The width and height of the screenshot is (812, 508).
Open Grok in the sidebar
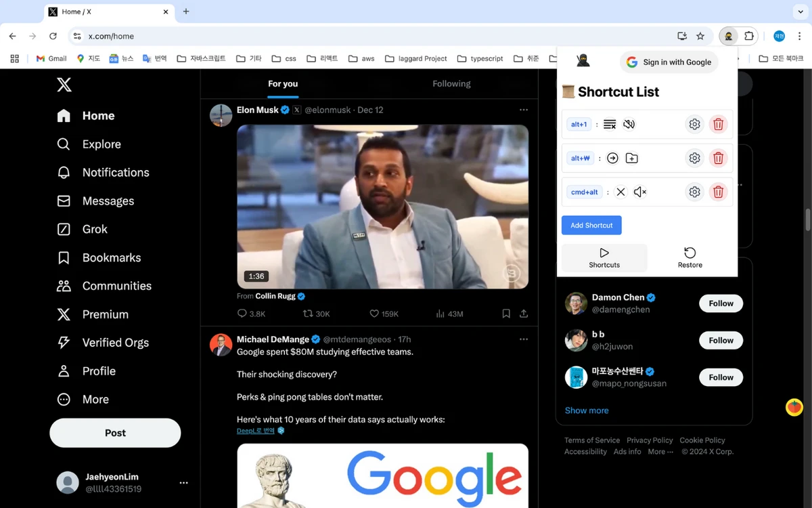(x=82, y=230)
